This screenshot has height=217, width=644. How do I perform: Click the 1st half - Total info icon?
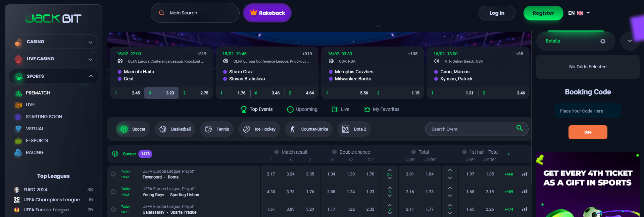coord(464,152)
